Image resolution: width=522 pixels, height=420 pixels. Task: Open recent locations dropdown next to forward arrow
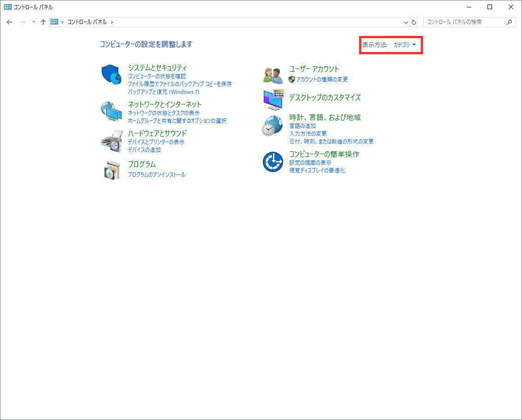coord(34,22)
